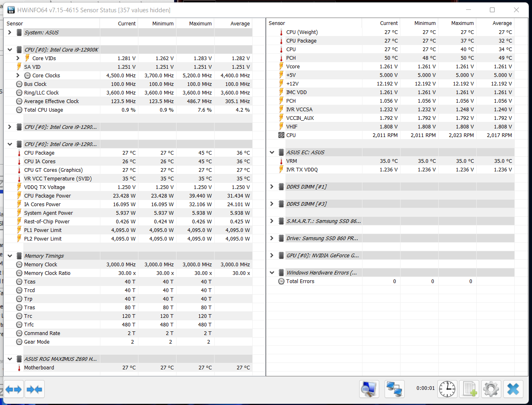532x405 pixels.
Task: Expand the Core Clocks row
Action: pyautogui.click(x=18, y=75)
